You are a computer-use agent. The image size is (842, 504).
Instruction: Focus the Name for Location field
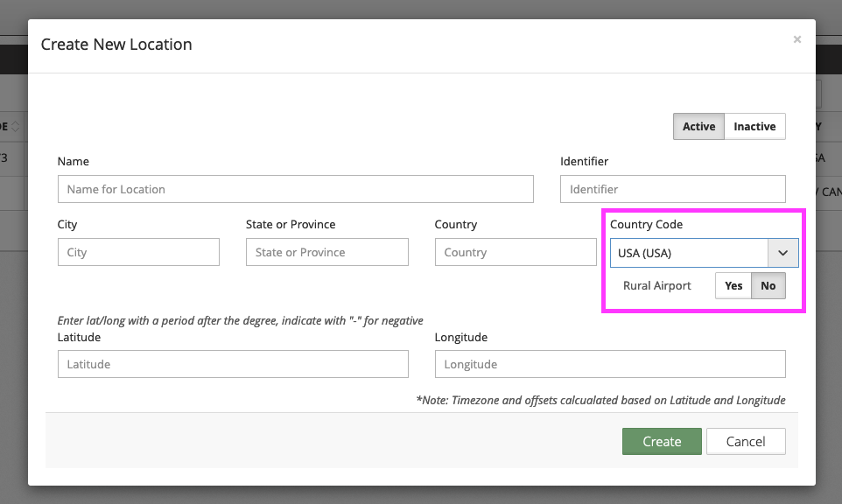[x=295, y=189]
